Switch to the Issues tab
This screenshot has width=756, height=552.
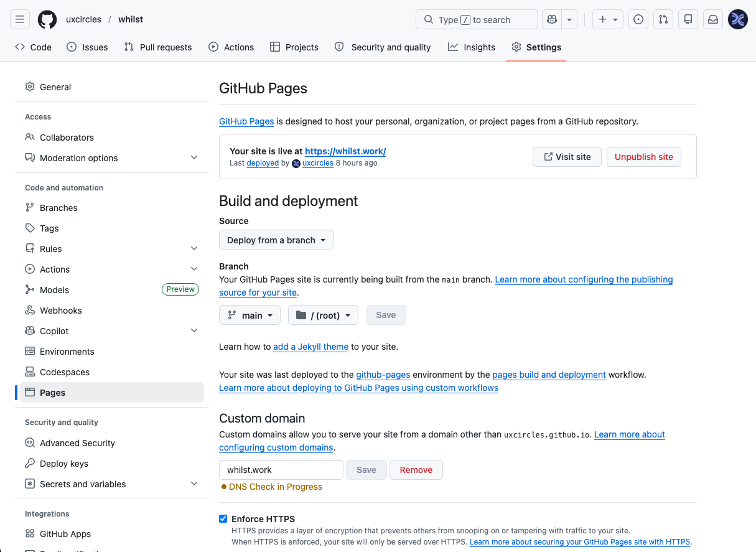(87, 47)
